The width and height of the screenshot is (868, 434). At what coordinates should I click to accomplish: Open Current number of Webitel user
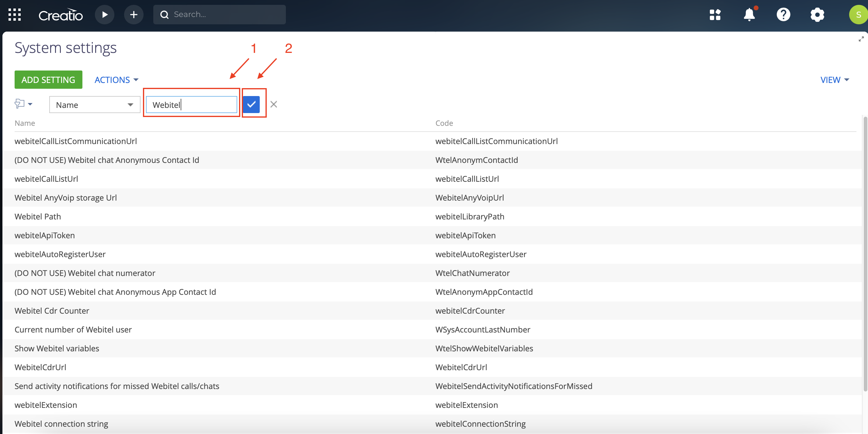point(73,330)
